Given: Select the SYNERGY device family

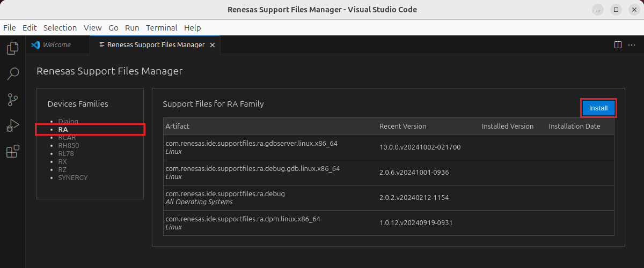Looking at the screenshot, I should (73, 177).
